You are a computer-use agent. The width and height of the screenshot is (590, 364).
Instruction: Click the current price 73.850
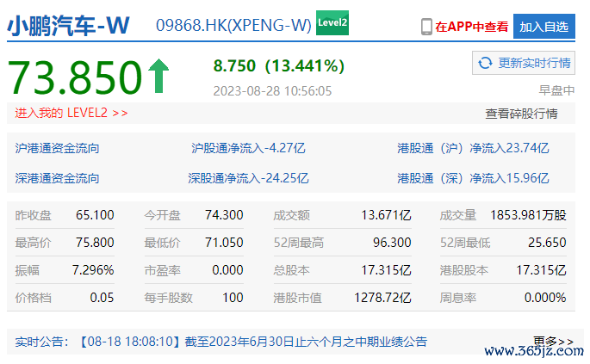(x=75, y=77)
